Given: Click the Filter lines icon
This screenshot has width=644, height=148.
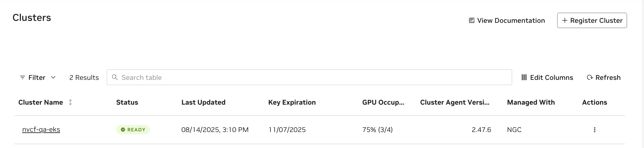Looking at the screenshot, I should (x=23, y=78).
